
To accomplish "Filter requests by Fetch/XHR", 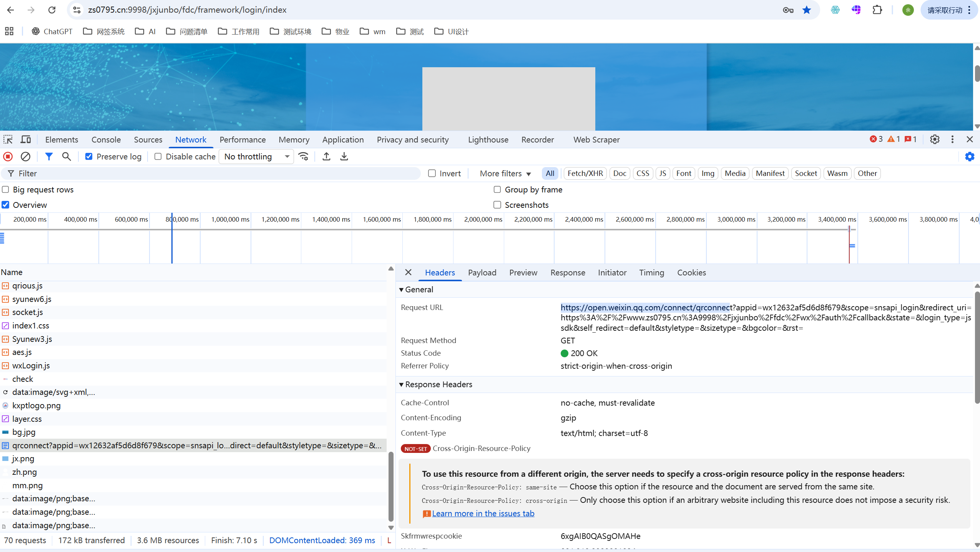I will [585, 174].
